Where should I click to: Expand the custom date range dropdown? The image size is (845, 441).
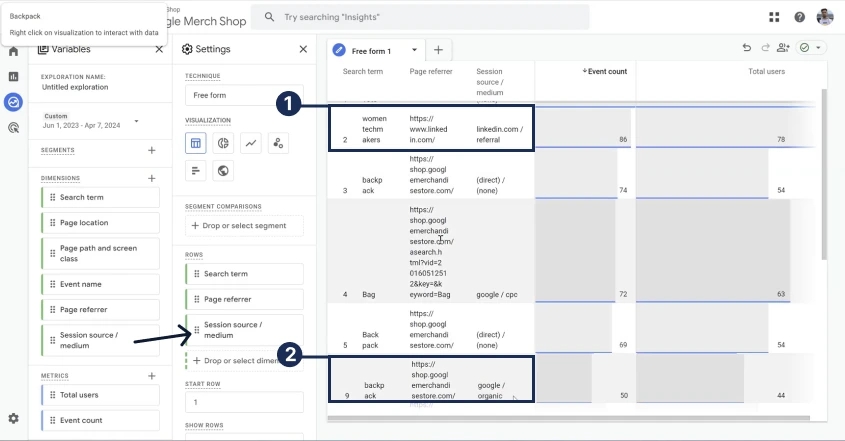point(136,121)
